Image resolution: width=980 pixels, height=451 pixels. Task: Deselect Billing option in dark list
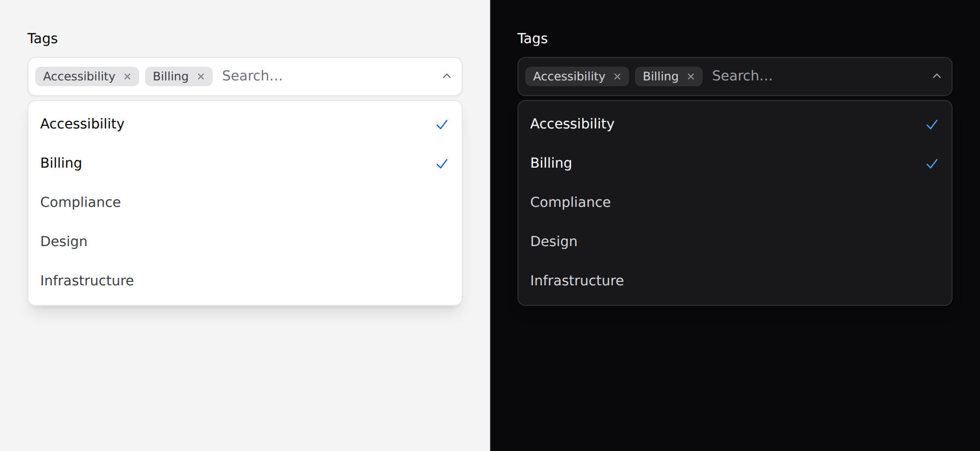(x=735, y=163)
